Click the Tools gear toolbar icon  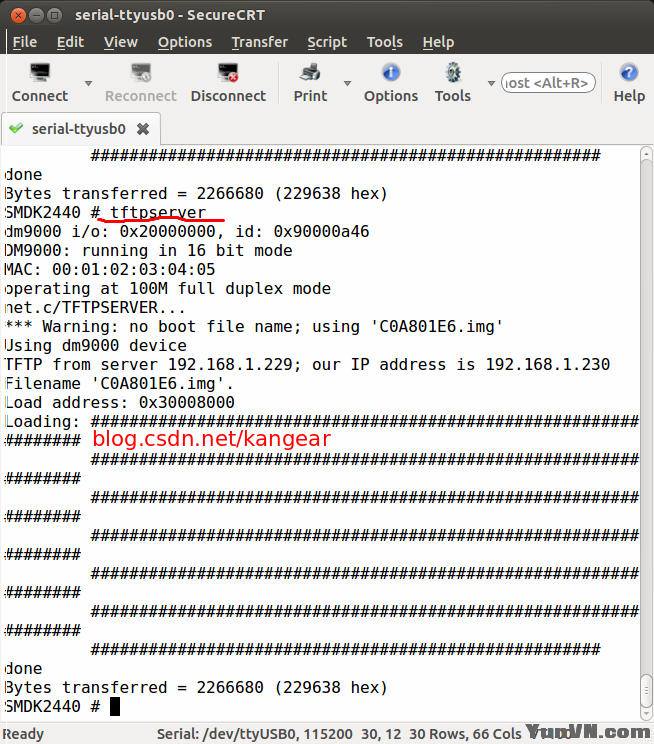(453, 73)
